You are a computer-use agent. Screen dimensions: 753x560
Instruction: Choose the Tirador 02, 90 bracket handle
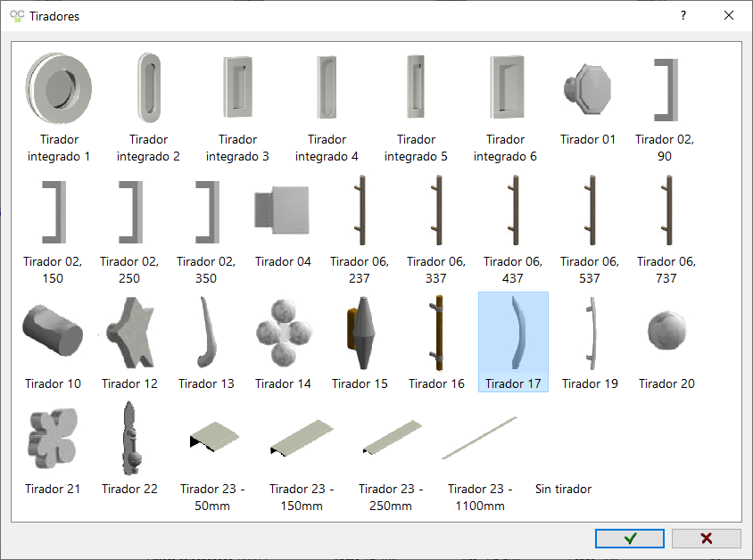(665, 107)
